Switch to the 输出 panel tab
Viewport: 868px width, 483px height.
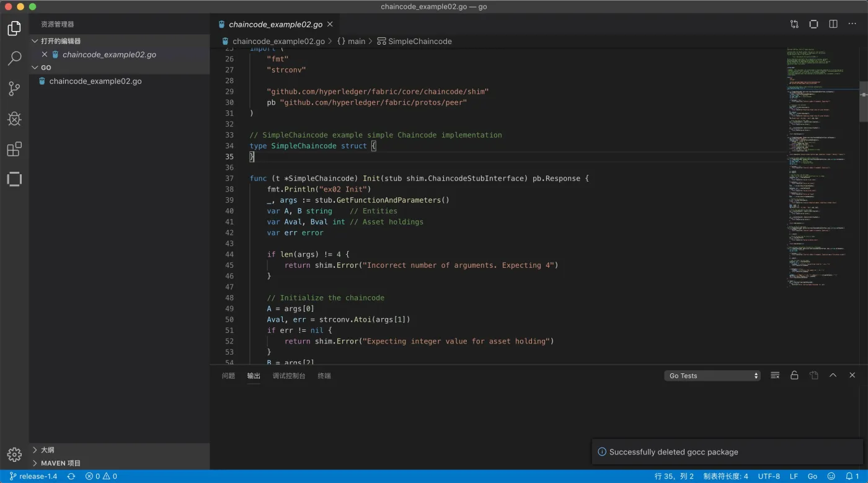click(254, 376)
